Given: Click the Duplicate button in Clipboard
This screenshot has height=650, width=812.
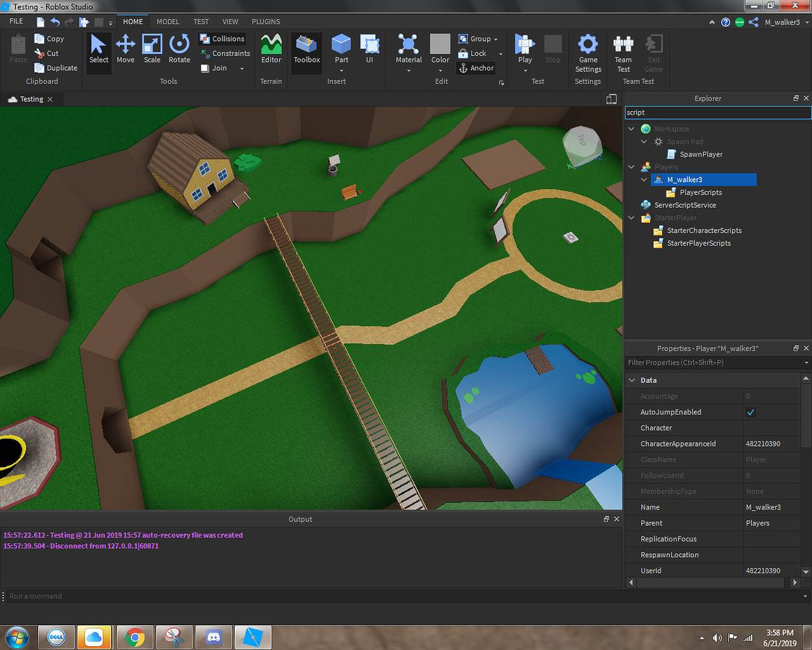Looking at the screenshot, I should pos(56,68).
